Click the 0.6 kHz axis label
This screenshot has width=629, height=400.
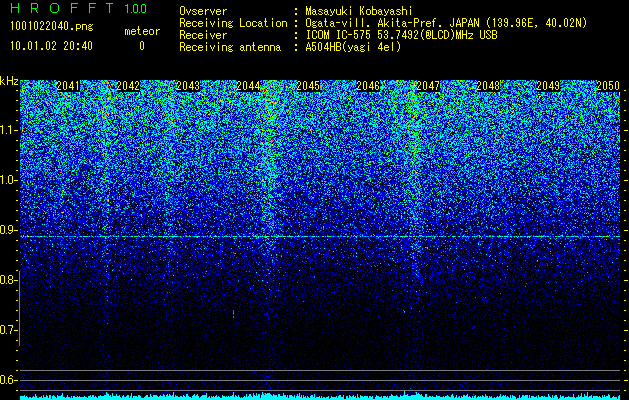(x=8, y=380)
